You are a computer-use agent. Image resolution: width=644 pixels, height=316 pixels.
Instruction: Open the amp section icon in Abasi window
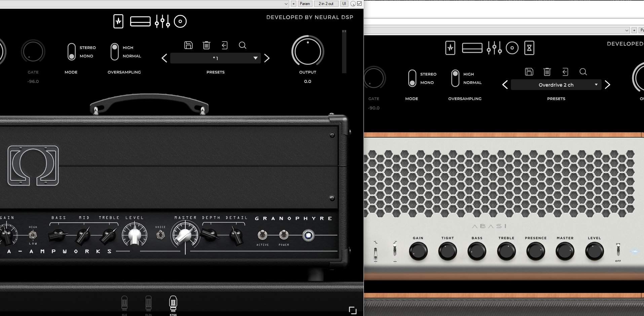coord(450,48)
